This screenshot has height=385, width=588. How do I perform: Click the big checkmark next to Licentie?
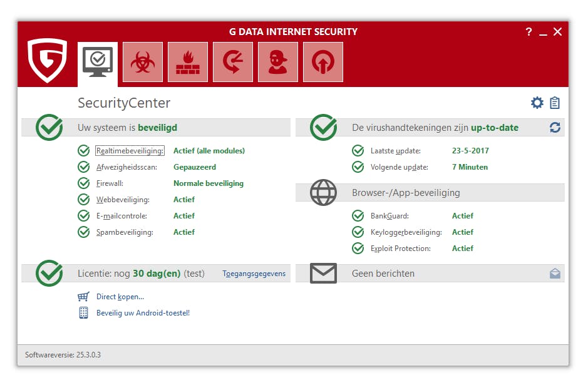49,273
